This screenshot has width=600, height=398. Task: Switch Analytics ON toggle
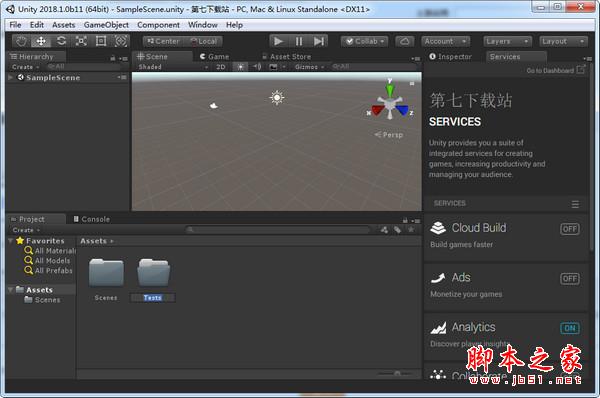tap(570, 328)
